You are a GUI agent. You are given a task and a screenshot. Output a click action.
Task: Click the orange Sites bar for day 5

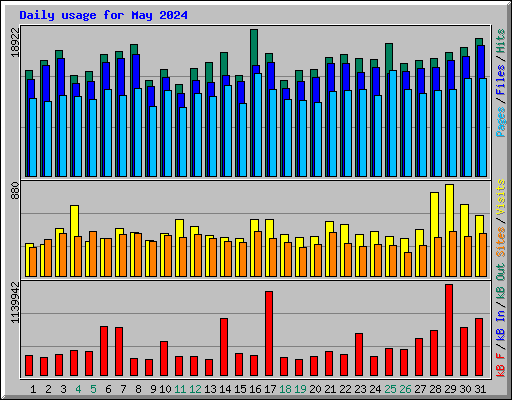click(x=93, y=254)
